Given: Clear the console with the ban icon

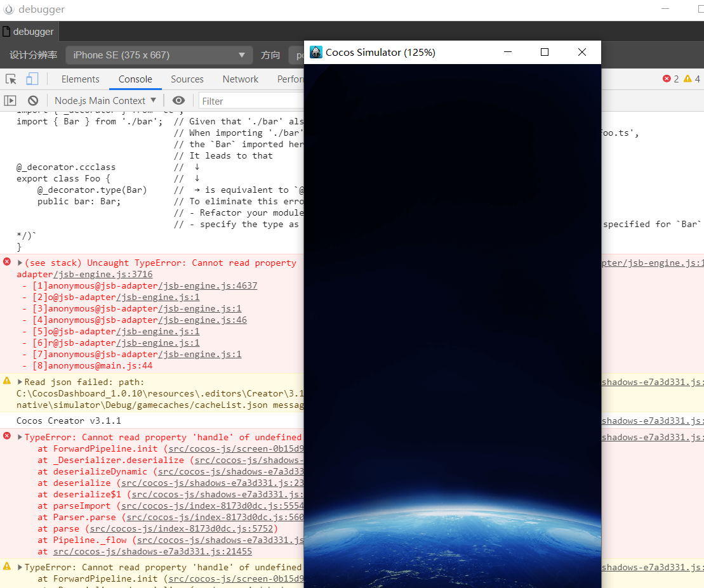Looking at the screenshot, I should click(33, 101).
